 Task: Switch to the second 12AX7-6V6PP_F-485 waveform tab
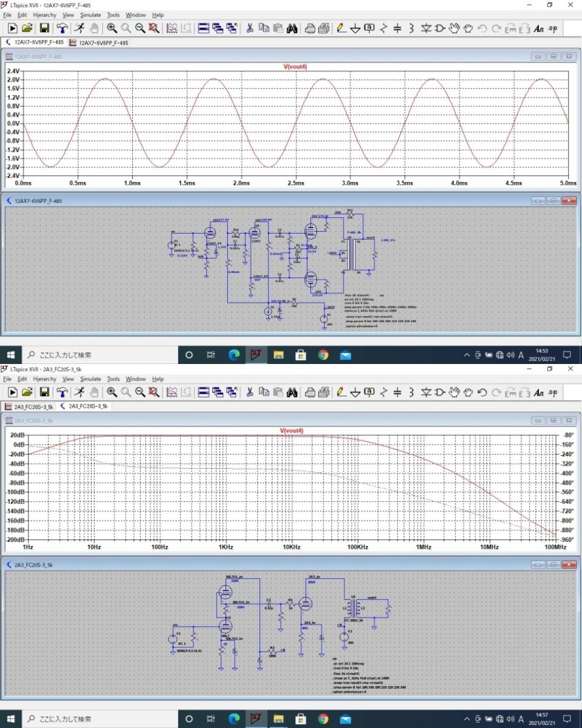(x=99, y=43)
